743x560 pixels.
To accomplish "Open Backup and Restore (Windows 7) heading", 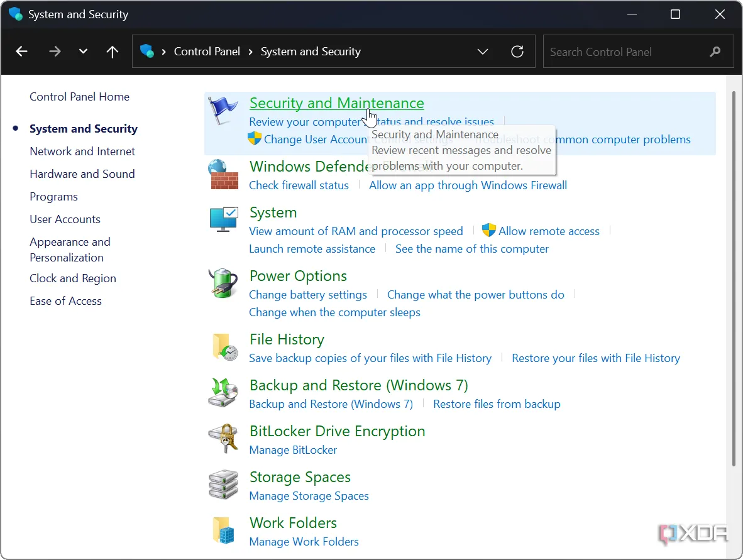I will pyautogui.click(x=359, y=385).
